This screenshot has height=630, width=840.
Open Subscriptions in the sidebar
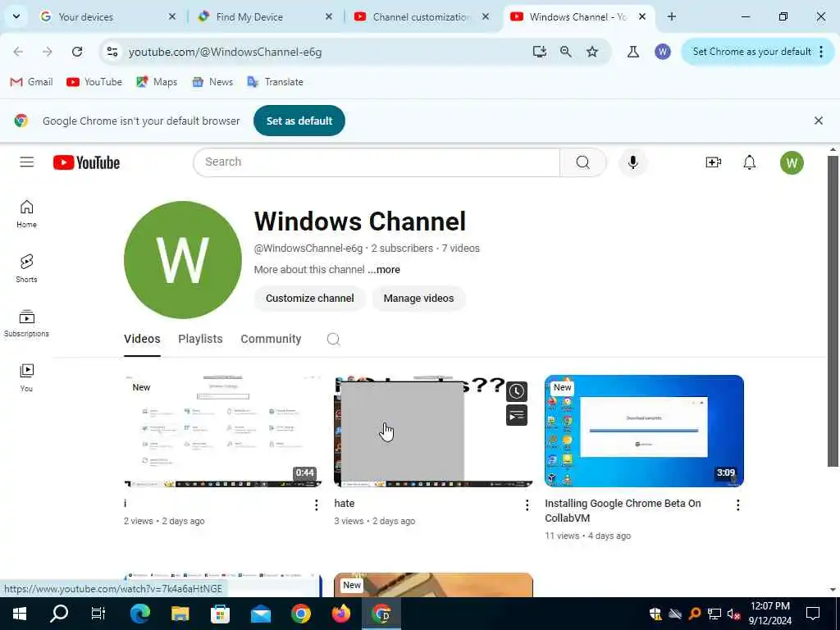click(x=26, y=323)
